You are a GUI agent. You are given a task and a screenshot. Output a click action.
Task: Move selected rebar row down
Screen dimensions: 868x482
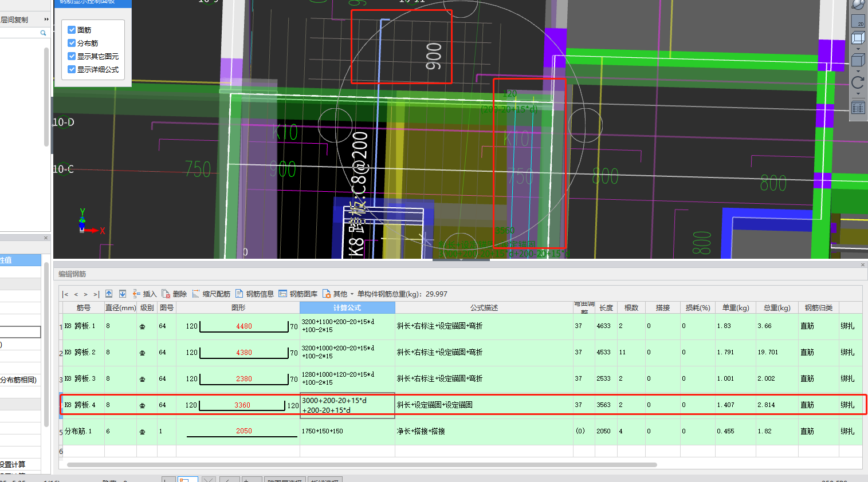point(123,294)
